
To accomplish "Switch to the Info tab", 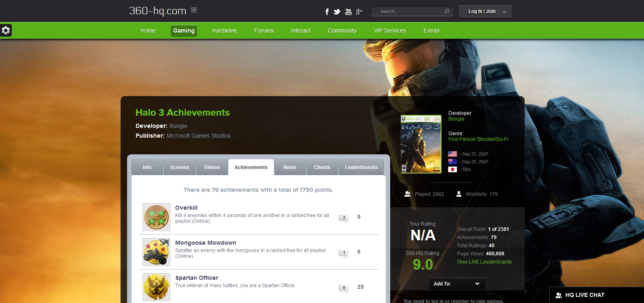I will 147,167.
